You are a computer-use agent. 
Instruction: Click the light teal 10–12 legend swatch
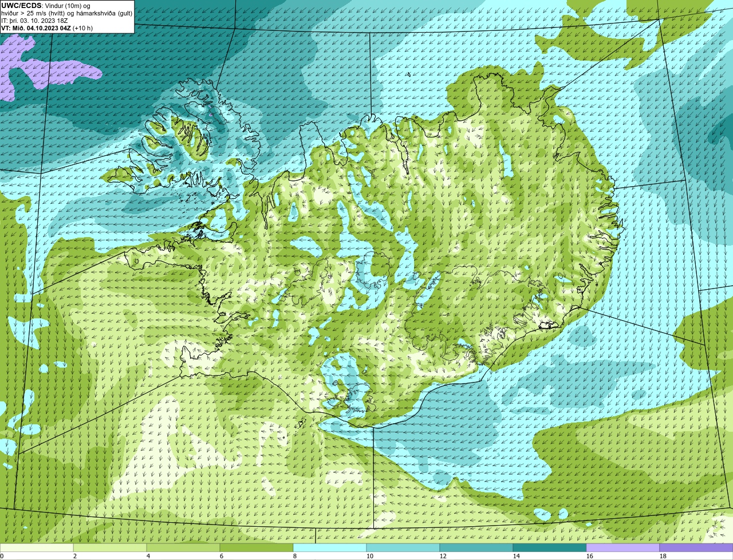[403, 548]
